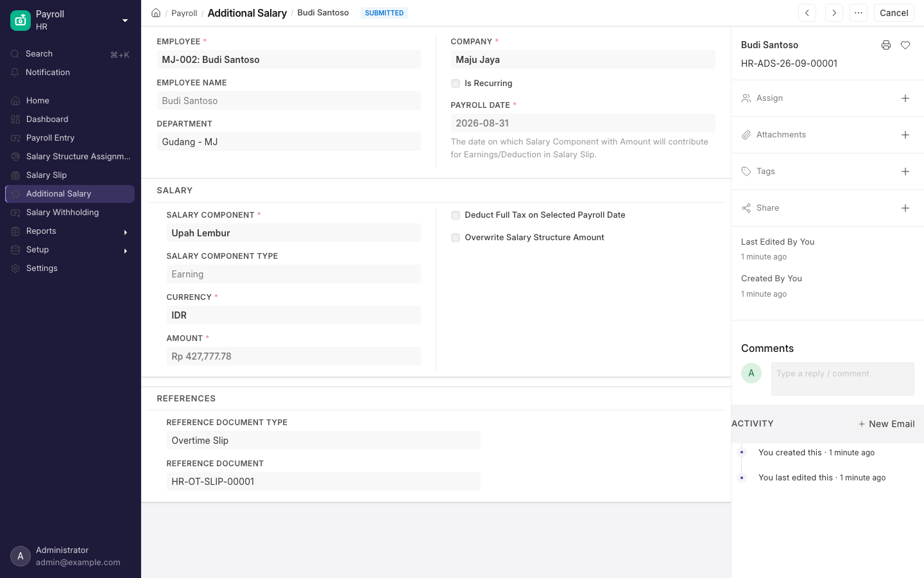Like the document with heart icon
Screen dimensions: 924x578
tap(905, 45)
